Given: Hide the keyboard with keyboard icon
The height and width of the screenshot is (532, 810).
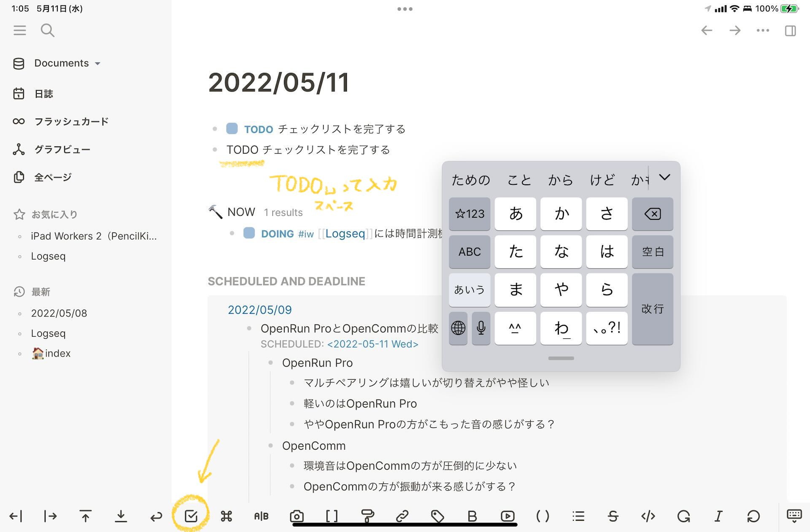Looking at the screenshot, I should pyautogui.click(x=794, y=516).
